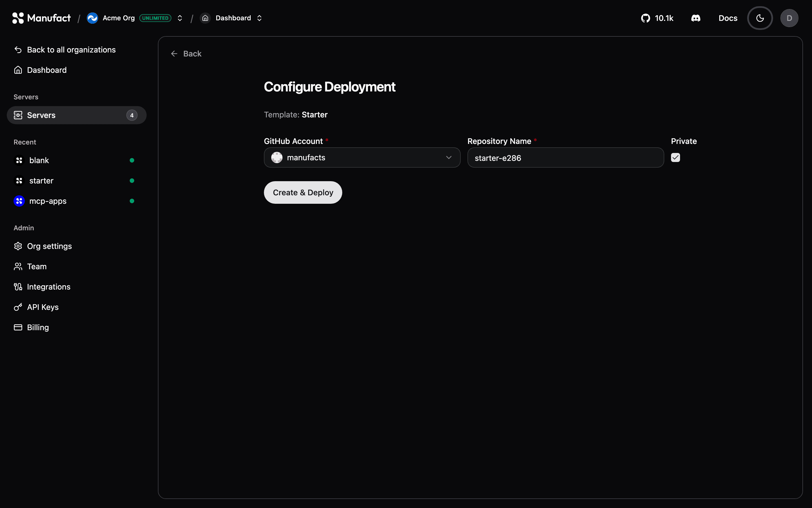Click the Manufact logo

tap(41, 18)
